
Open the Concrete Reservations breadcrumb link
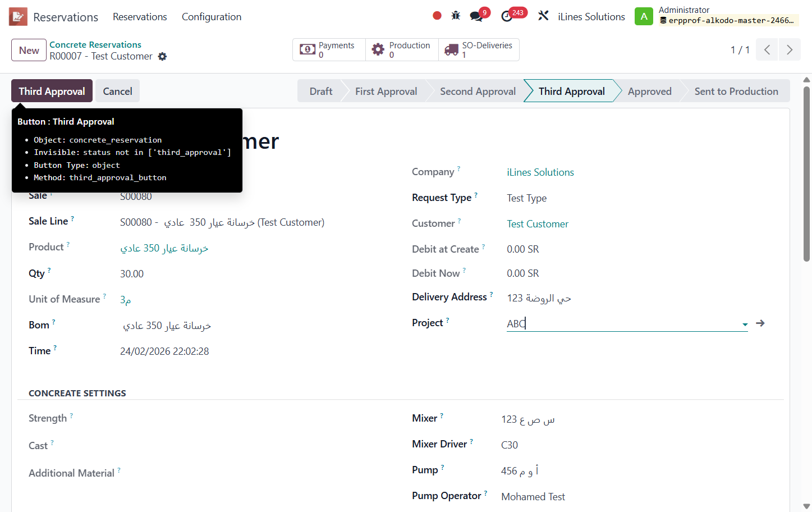tap(95, 44)
